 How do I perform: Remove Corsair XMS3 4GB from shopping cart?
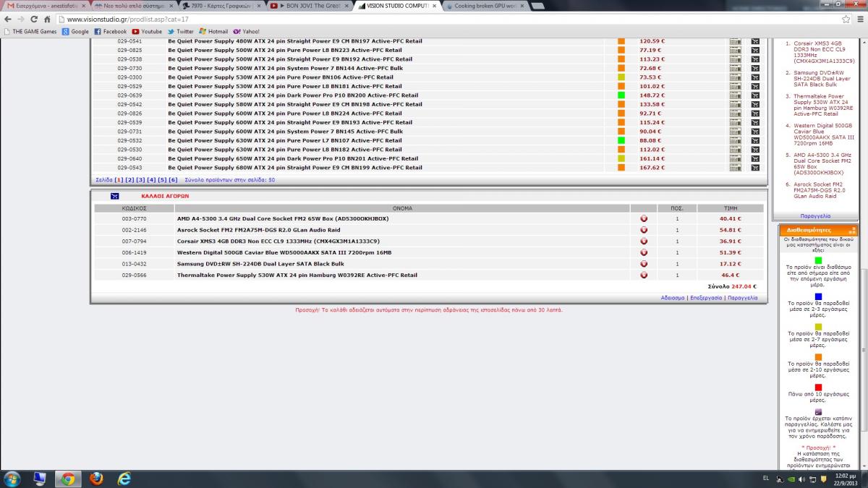click(644, 241)
